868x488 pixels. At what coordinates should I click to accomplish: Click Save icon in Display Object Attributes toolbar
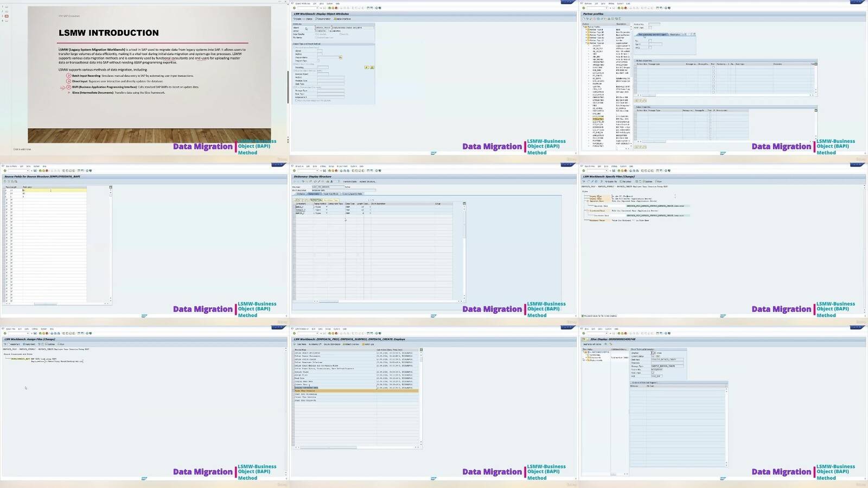pos(324,8)
